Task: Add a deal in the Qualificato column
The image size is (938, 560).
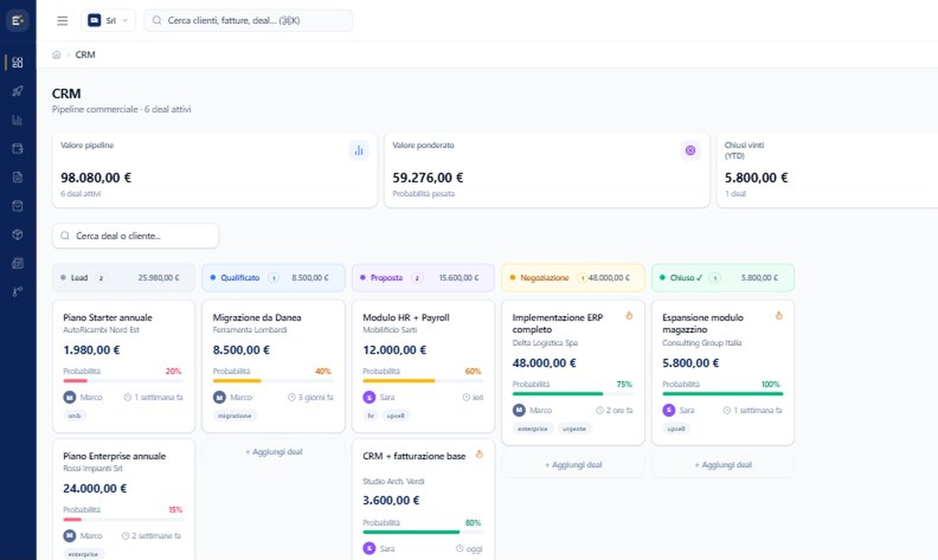Action: tap(274, 452)
